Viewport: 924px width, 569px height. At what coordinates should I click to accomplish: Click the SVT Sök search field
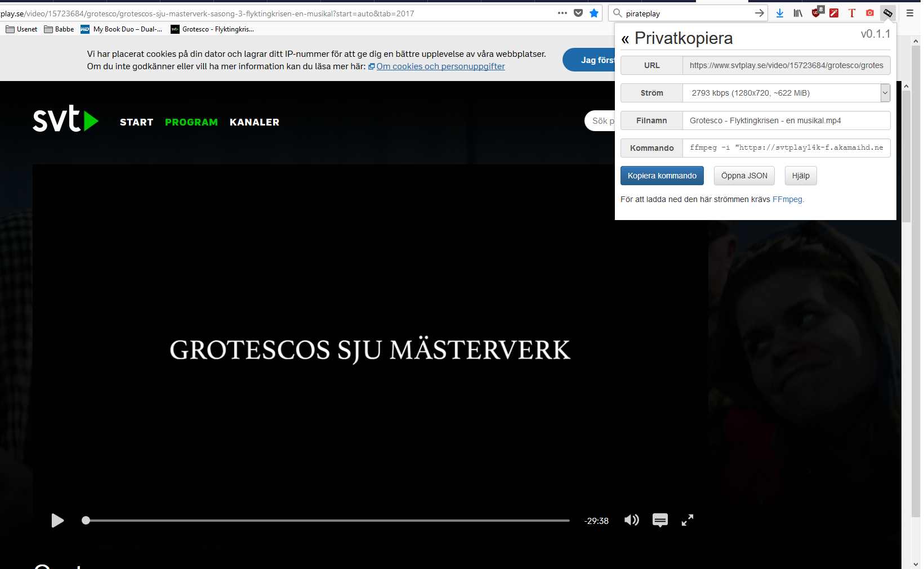point(600,121)
